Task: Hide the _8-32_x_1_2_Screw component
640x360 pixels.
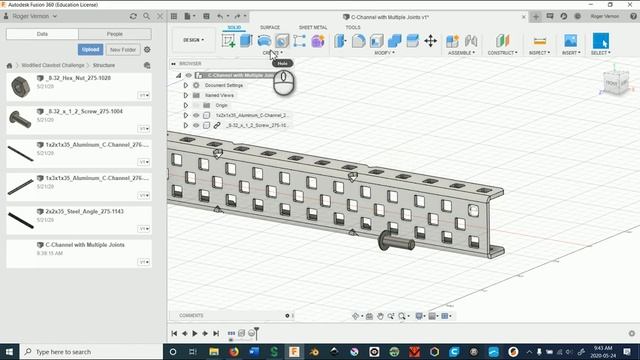Action: pyautogui.click(x=196, y=125)
